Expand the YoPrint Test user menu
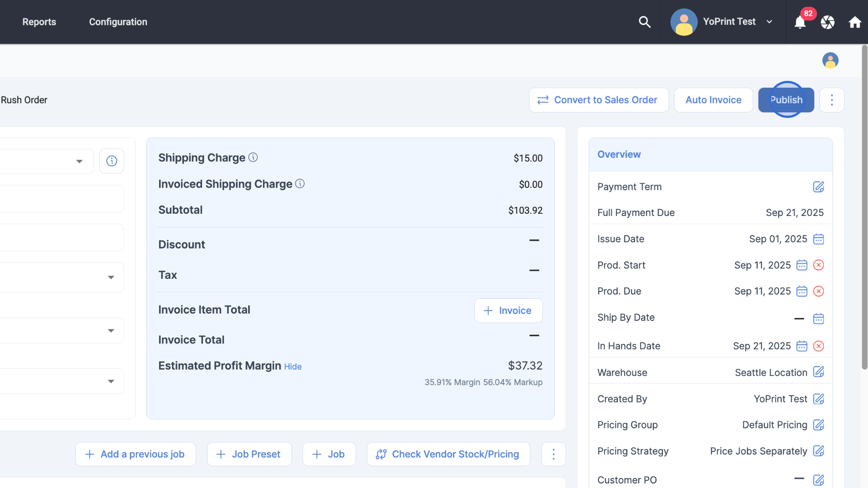This screenshot has width=868, height=488. point(769,22)
